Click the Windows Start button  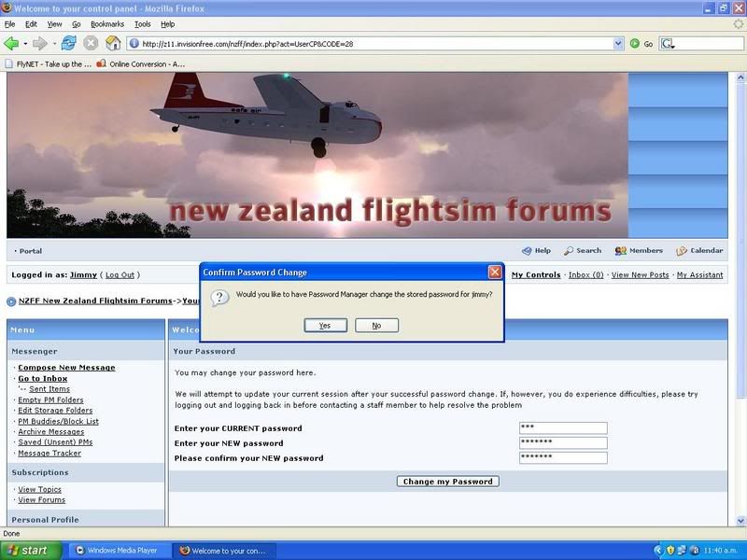pos(31,551)
